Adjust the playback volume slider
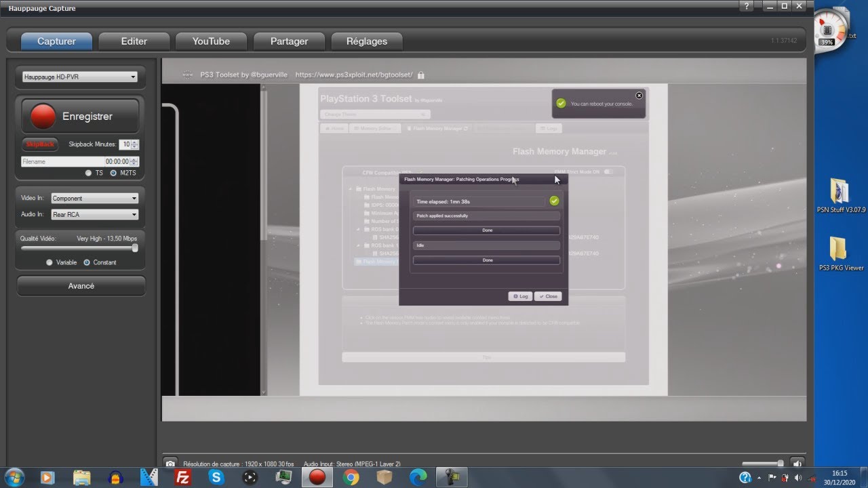The image size is (868, 488). pyautogui.click(x=780, y=464)
